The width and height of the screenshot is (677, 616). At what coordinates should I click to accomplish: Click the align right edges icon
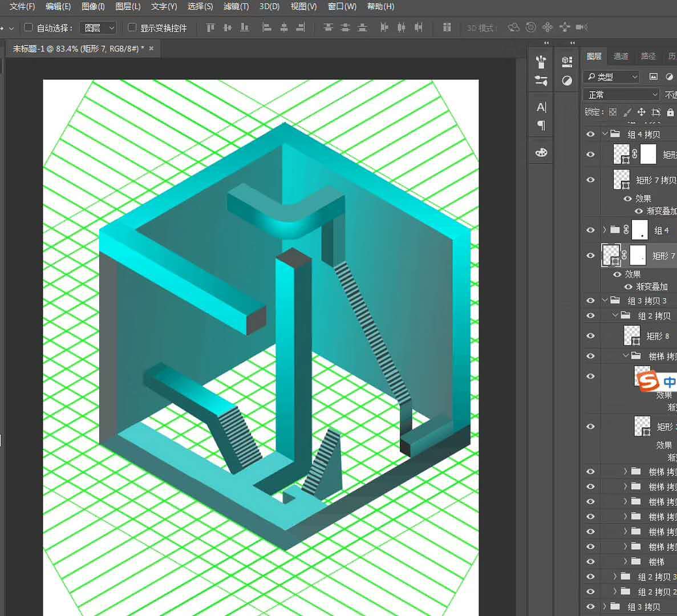pos(301,27)
